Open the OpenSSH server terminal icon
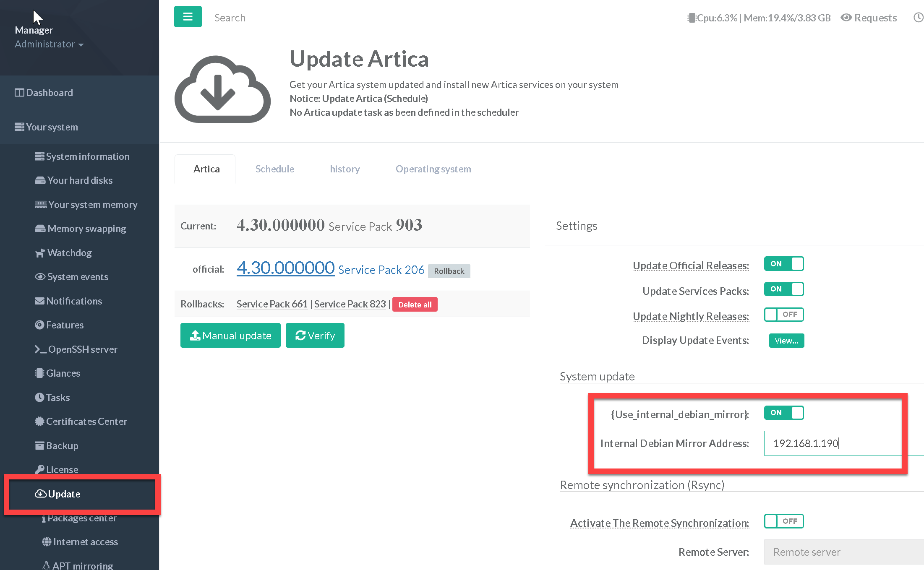 click(x=40, y=349)
